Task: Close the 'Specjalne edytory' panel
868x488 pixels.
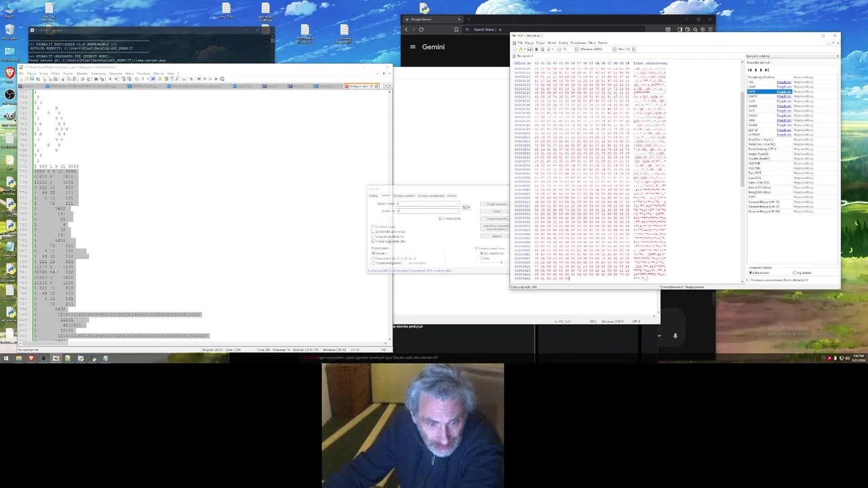Action: pos(837,56)
